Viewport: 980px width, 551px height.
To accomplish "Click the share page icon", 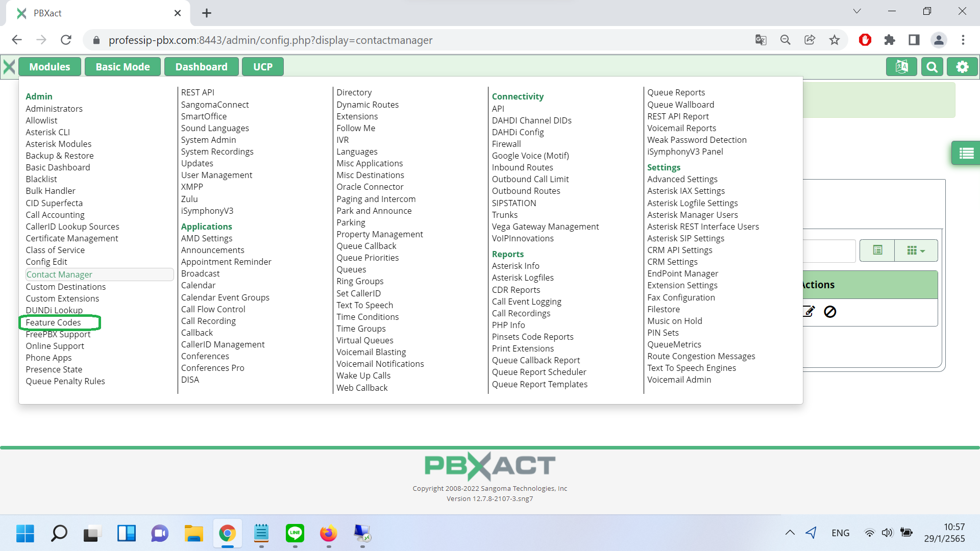I will [810, 40].
